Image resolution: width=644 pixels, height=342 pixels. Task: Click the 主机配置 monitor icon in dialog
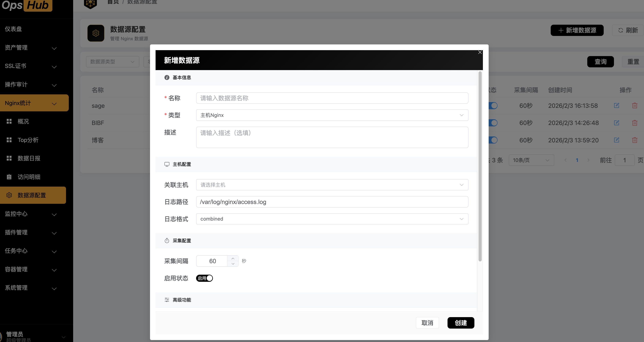click(167, 164)
